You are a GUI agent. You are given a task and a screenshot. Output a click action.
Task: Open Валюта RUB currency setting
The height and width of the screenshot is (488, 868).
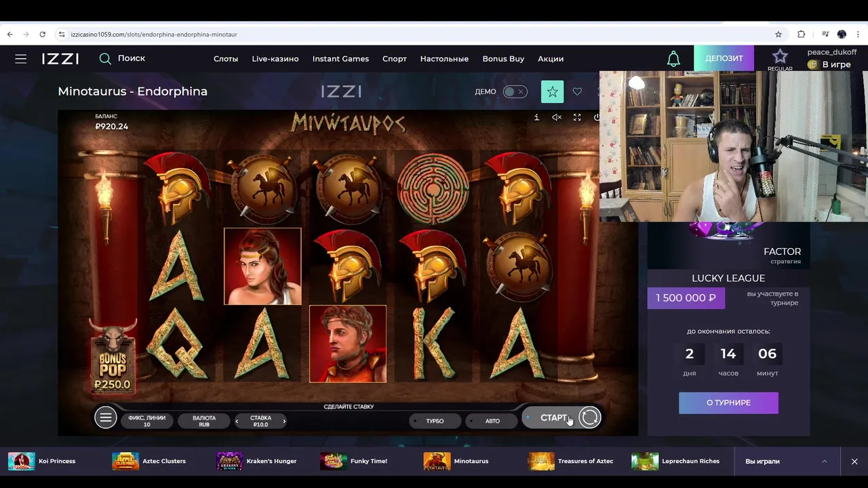coord(204,421)
